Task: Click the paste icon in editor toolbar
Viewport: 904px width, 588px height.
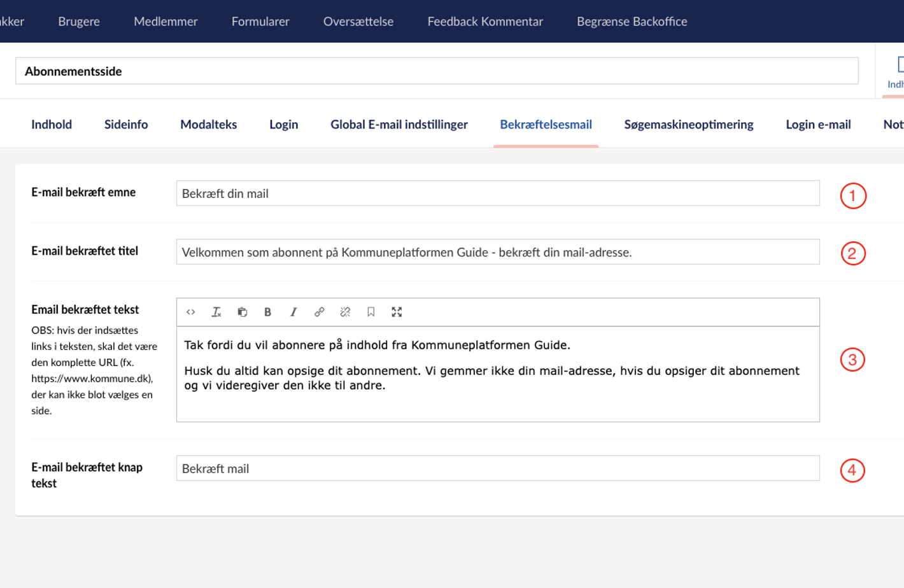Action: 242,312
